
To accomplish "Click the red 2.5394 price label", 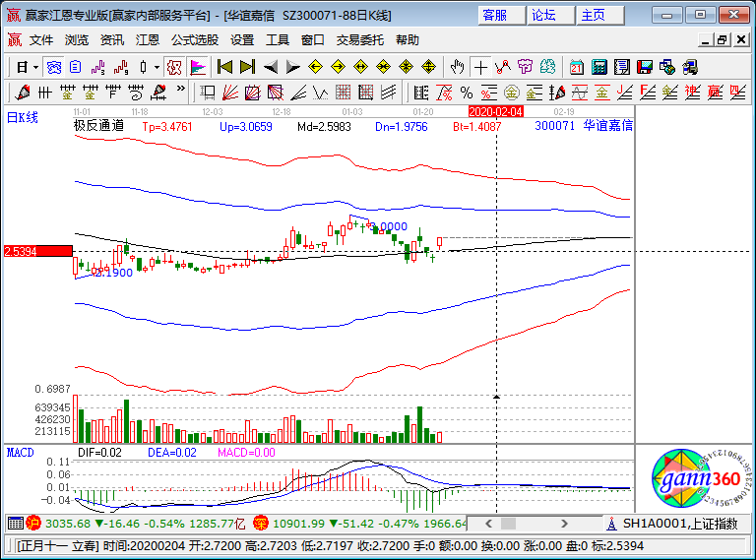I will click(38, 251).
